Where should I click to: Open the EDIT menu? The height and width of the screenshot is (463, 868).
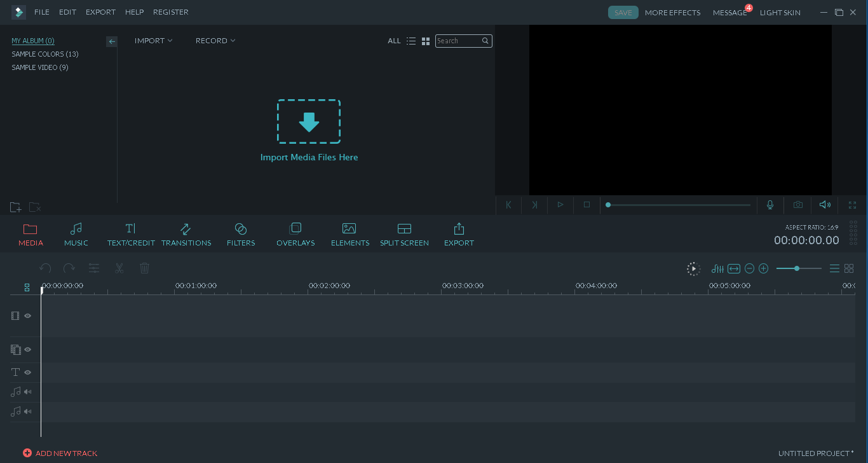point(67,12)
